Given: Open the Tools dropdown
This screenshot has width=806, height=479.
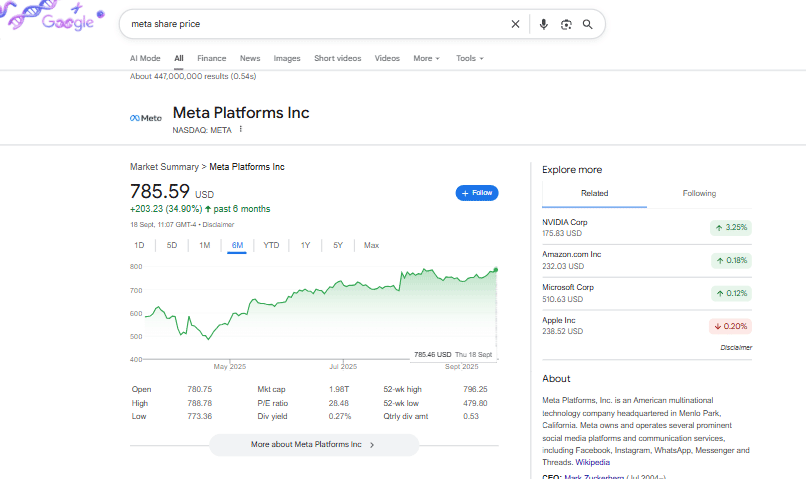Looking at the screenshot, I should (469, 58).
